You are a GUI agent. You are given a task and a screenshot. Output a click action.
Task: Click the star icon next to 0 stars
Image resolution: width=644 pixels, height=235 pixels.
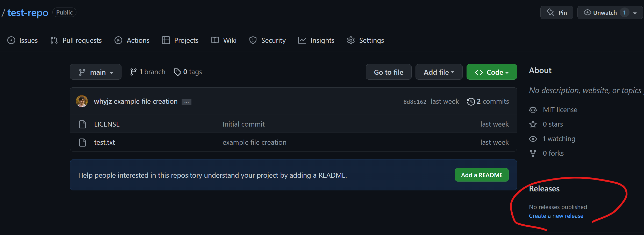pos(533,124)
